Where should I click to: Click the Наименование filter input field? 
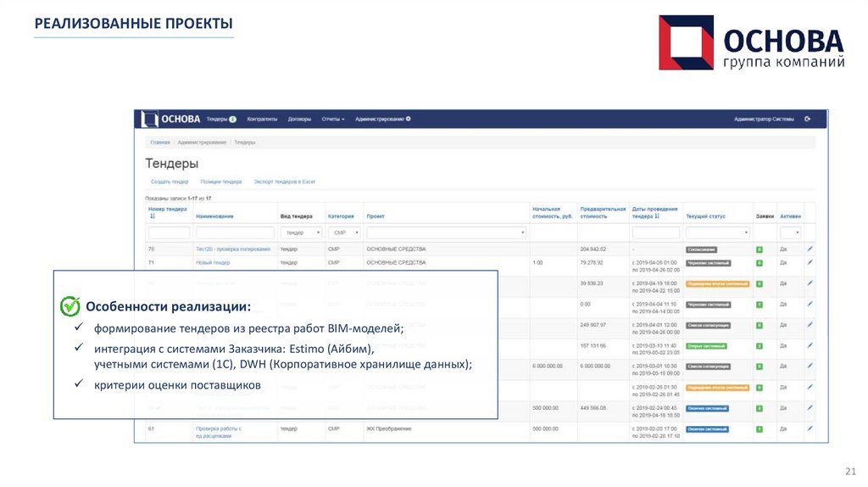click(235, 232)
